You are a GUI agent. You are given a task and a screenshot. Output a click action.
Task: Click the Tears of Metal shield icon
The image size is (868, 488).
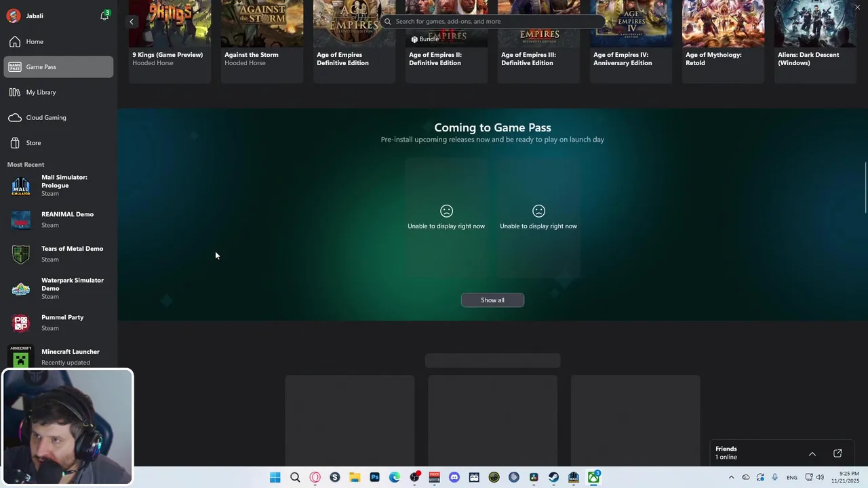(x=21, y=254)
